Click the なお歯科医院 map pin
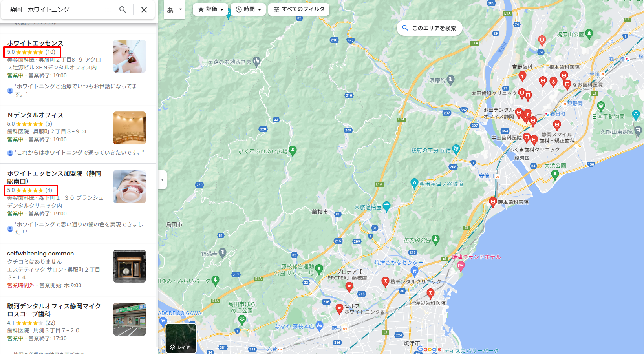This screenshot has height=354, width=644. (x=567, y=84)
